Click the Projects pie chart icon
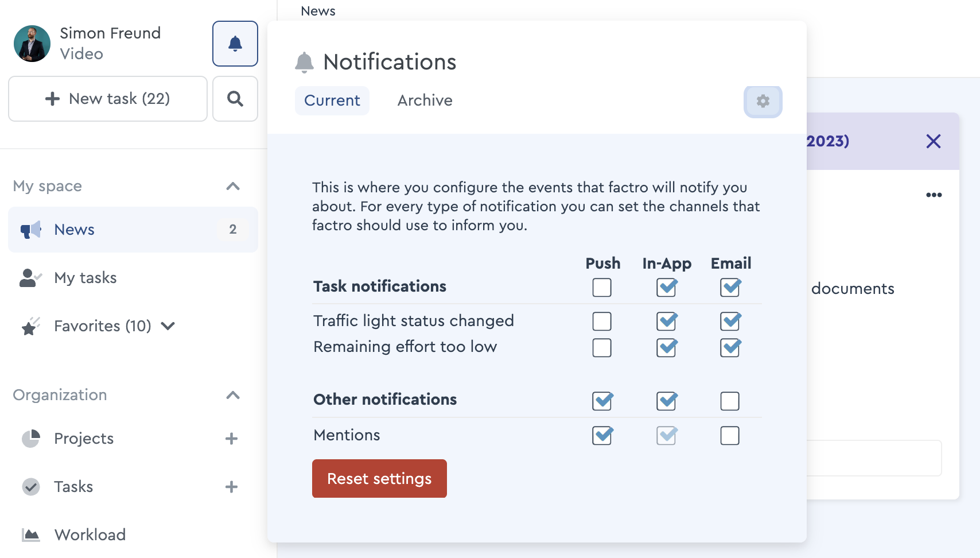980x558 pixels. [30, 438]
